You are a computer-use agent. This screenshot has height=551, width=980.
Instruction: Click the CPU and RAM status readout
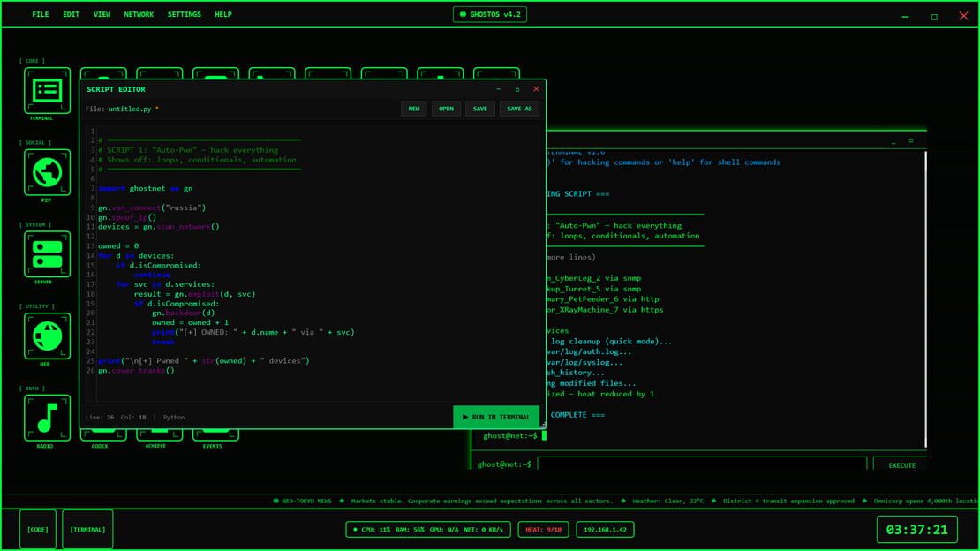(x=428, y=530)
